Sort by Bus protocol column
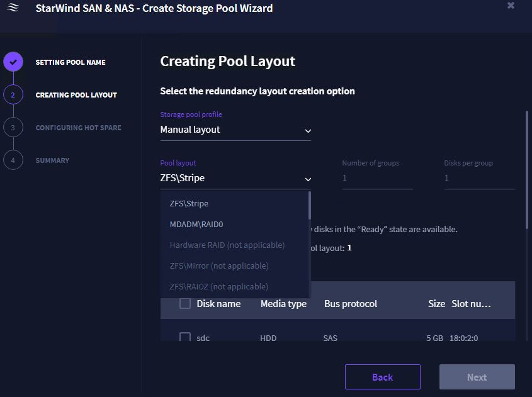 (x=351, y=304)
